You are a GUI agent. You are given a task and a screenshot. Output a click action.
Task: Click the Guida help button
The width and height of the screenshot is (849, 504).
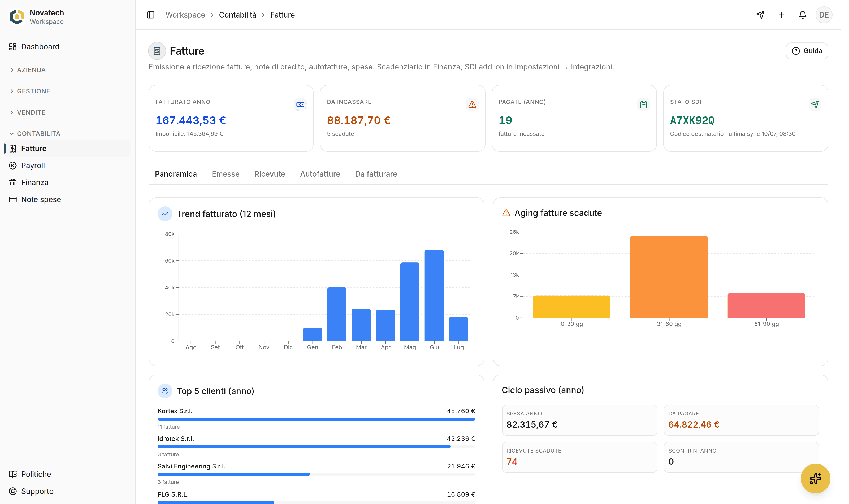[x=807, y=51]
